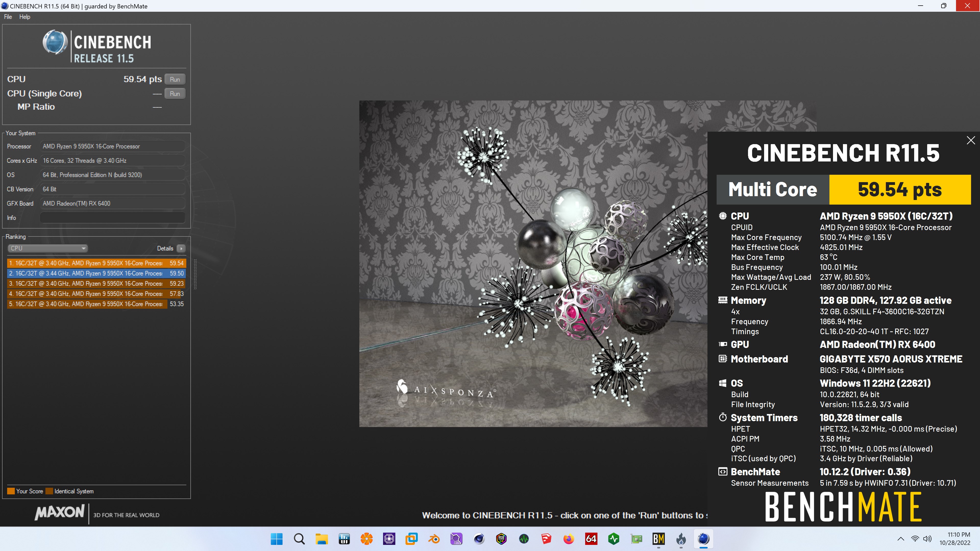Launch Blender from the taskbar
The width and height of the screenshot is (980, 551).
click(434, 539)
